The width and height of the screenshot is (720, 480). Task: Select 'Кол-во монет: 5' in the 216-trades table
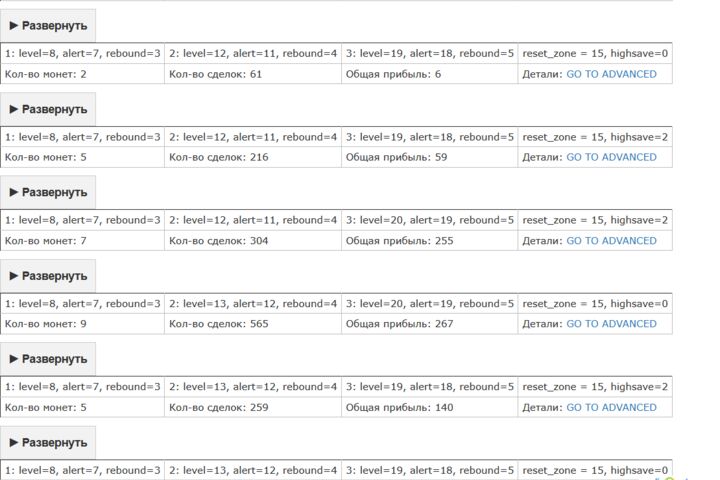83,157
